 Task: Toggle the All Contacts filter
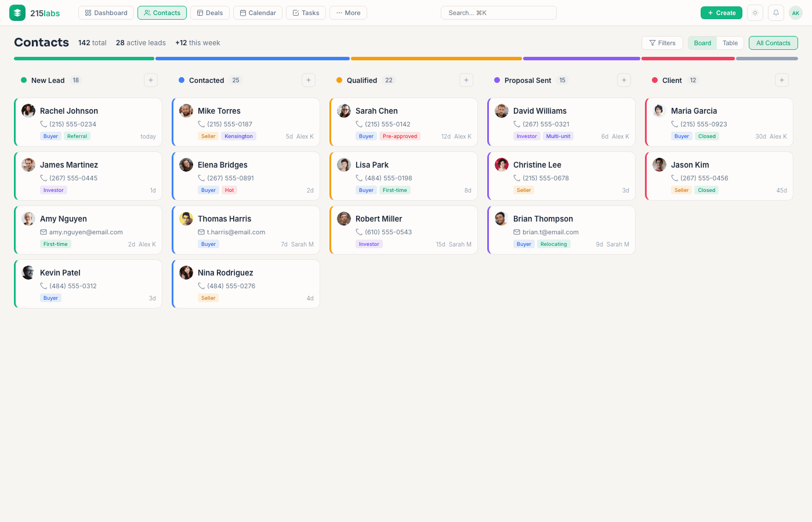pos(773,42)
